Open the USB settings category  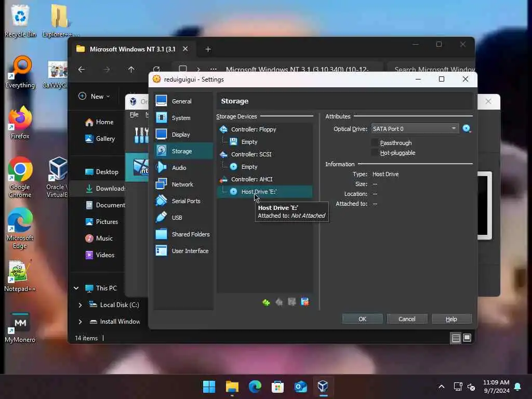(x=183, y=218)
